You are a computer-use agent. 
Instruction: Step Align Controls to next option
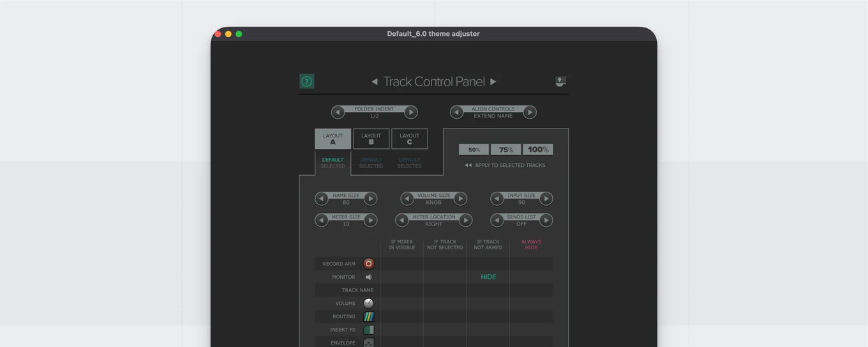click(530, 112)
